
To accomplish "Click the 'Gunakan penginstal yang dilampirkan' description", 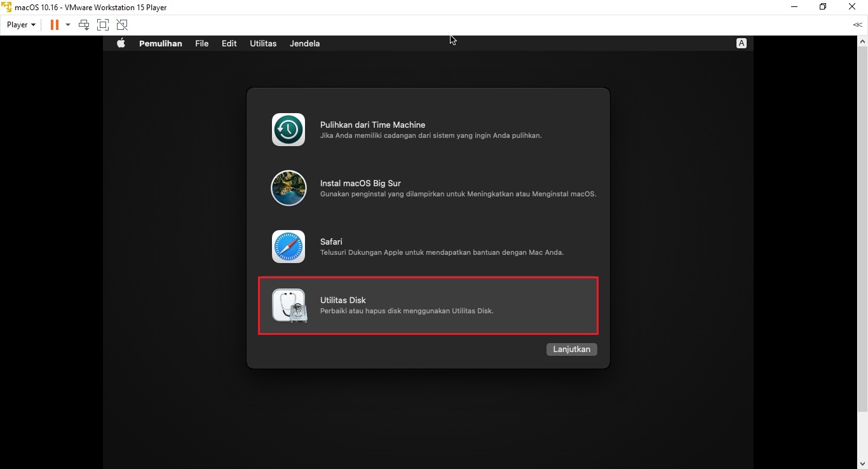I will coord(458,194).
